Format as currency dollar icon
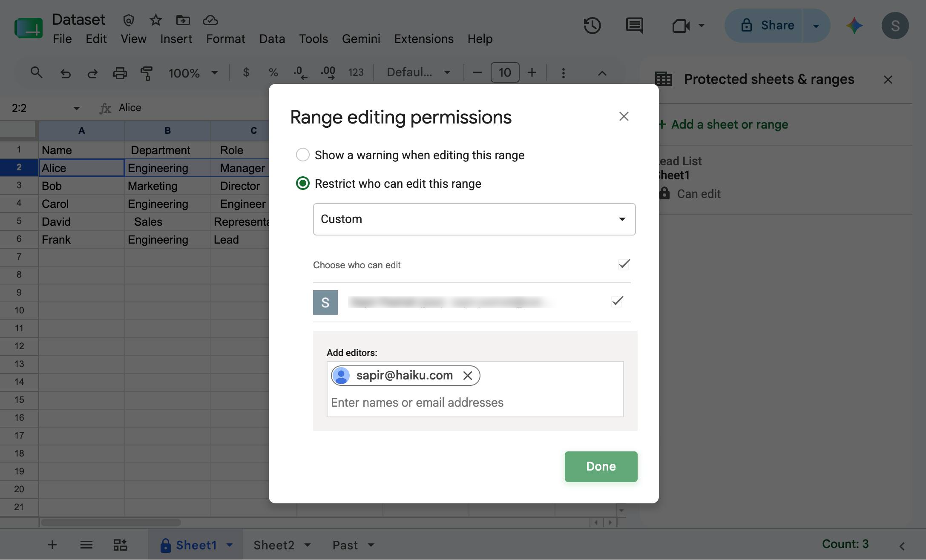 click(x=246, y=73)
